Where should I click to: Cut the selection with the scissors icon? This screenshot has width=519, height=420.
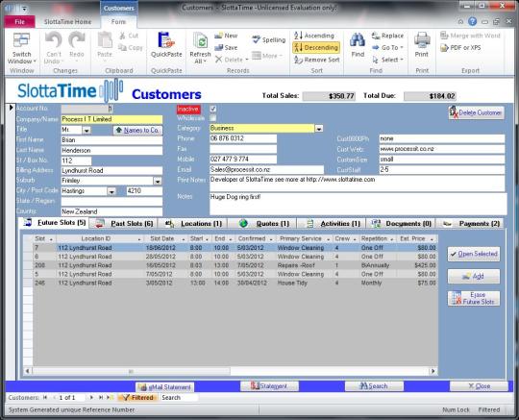click(x=122, y=36)
